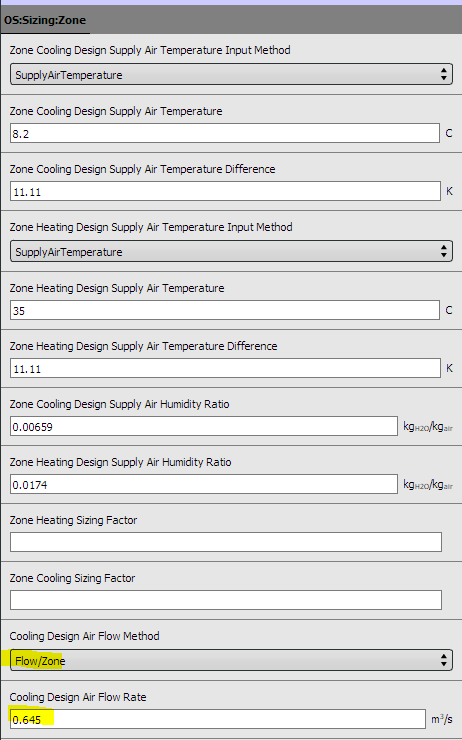The width and height of the screenshot is (462, 740).
Task: Click arrows of cooling SupplyAirTemperature combo box
Action: coord(444,75)
